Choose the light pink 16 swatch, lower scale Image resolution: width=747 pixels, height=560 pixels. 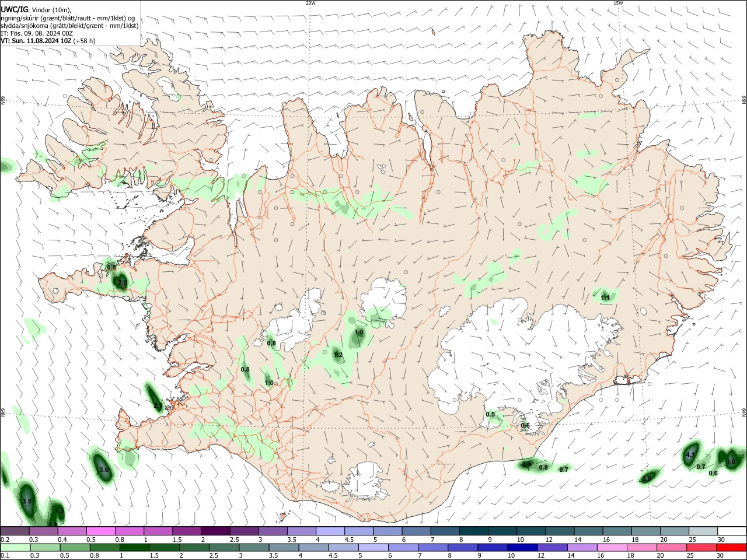click(612, 548)
